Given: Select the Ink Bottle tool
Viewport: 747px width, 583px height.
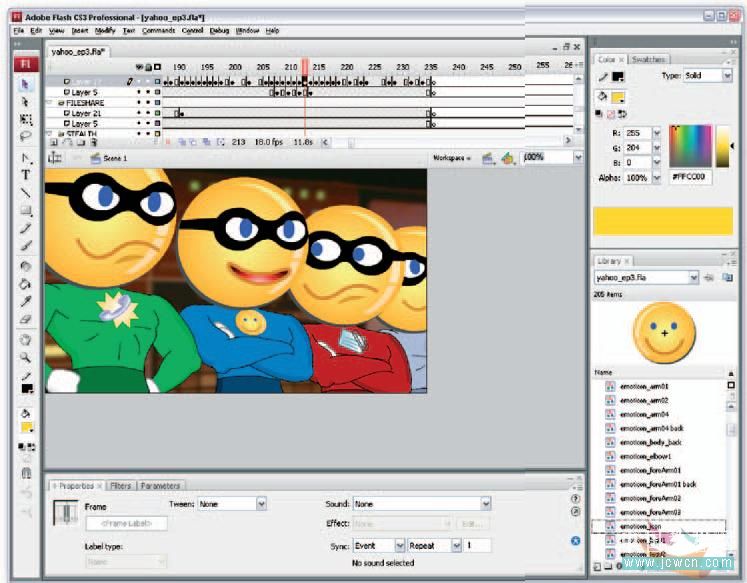Looking at the screenshot, I should pos(26,266).
